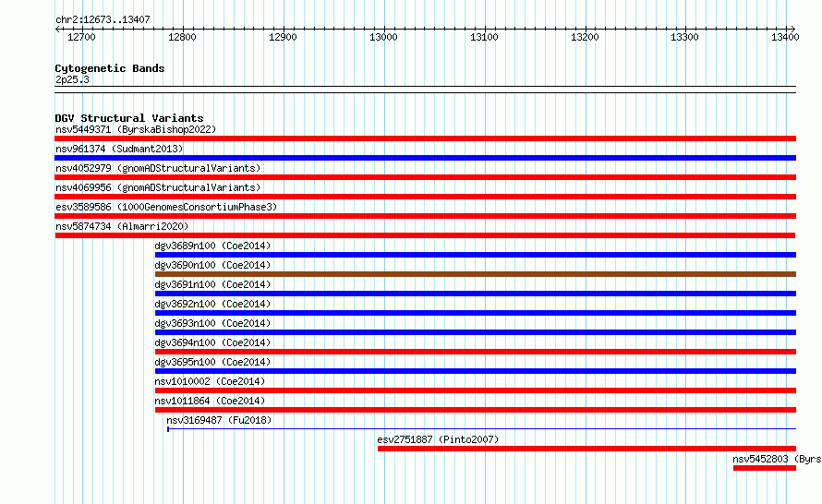Viewport: 822px width, 504px height.
Task: Select the 2p25.3 band label
Action: 72,79
